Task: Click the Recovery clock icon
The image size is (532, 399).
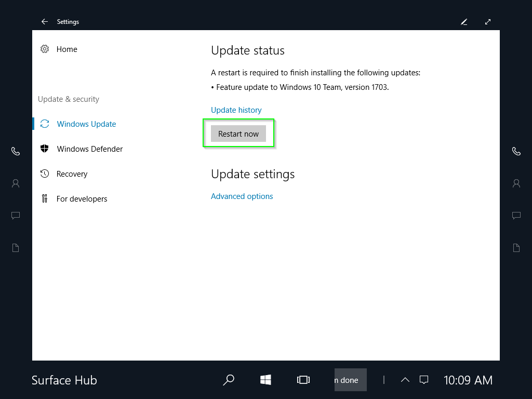Action: (x=45, y=174)
